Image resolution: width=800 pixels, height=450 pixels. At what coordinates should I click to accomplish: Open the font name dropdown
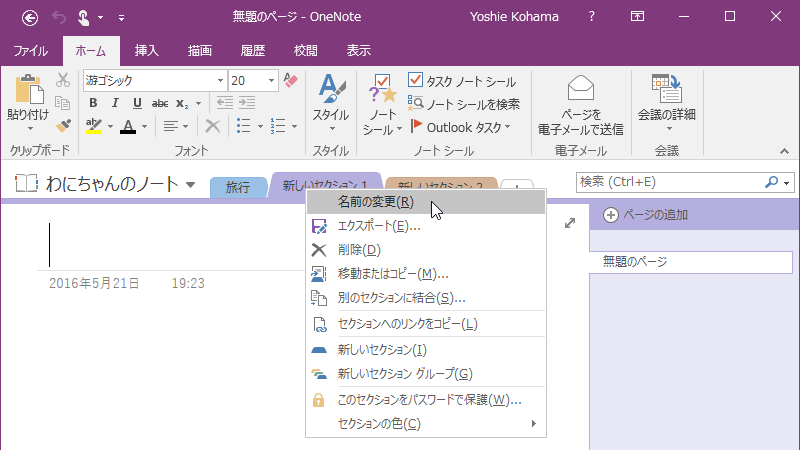coord(220,80)
